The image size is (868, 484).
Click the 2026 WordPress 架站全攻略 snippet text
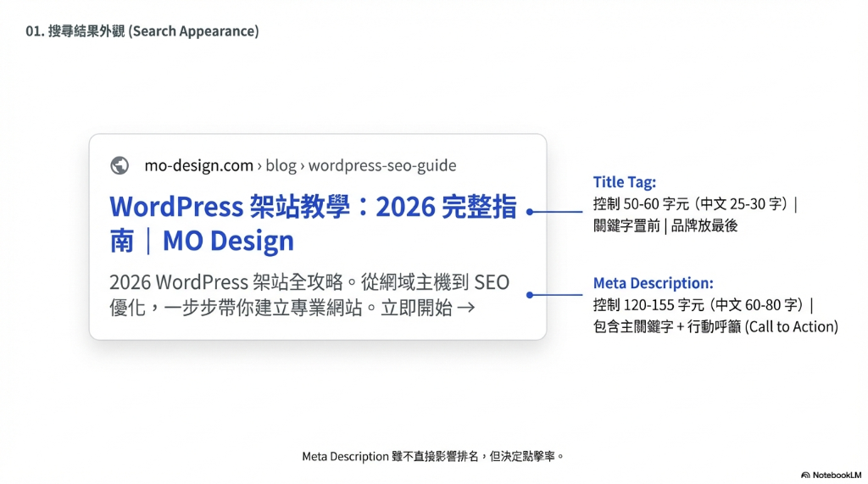pos(220,282)
